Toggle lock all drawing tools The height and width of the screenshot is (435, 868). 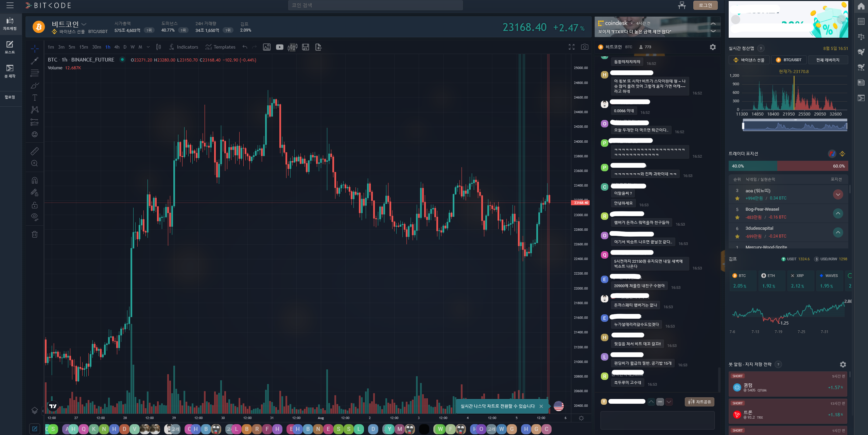35,205
